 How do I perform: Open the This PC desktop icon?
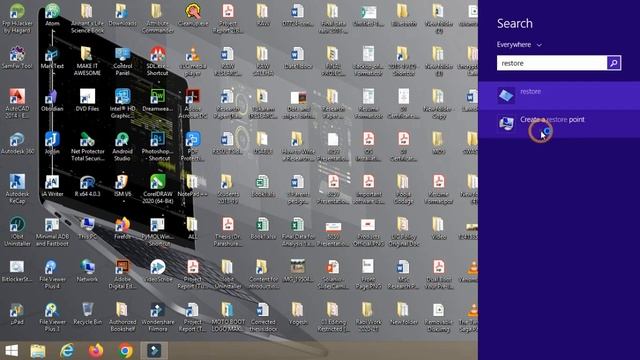87,228
